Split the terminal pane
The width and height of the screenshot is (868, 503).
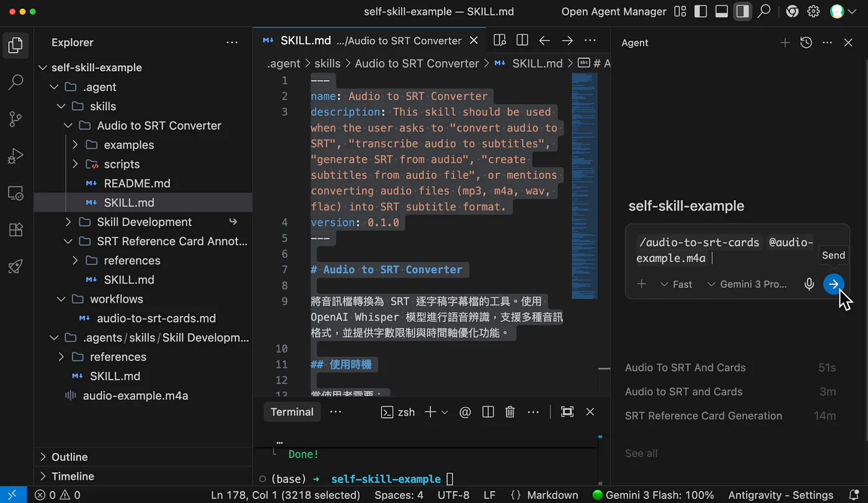pyautogui.click(x=488, y=412)
